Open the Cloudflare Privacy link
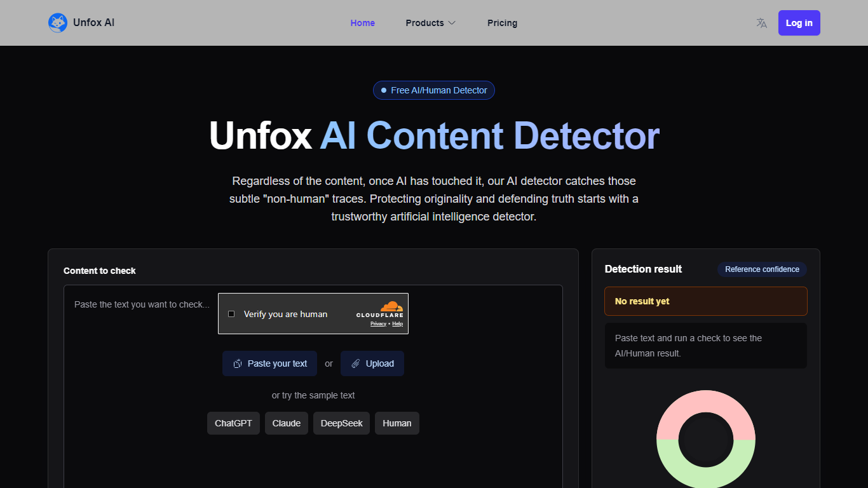The width and height of the screenshot is (868, 488). 378,324
